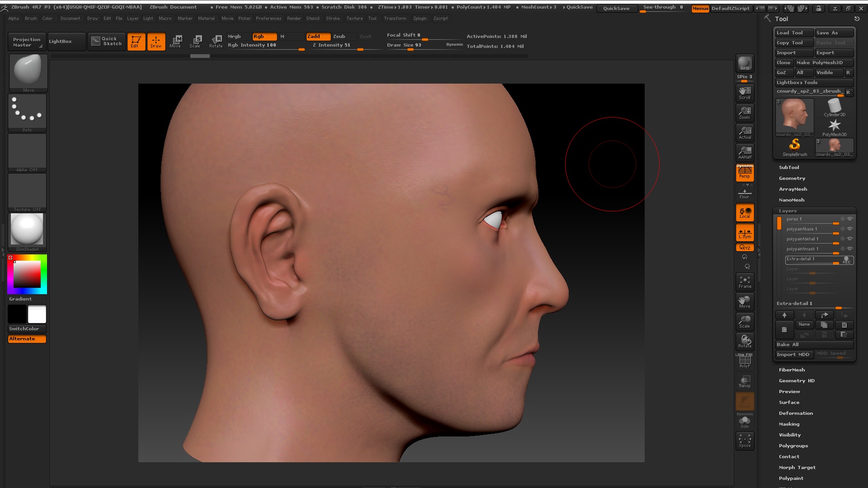Expand the Morph Target section

(x=797, y=468)
